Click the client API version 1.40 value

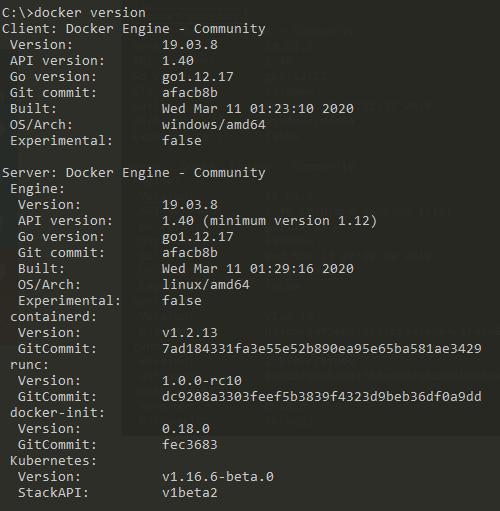178,61
